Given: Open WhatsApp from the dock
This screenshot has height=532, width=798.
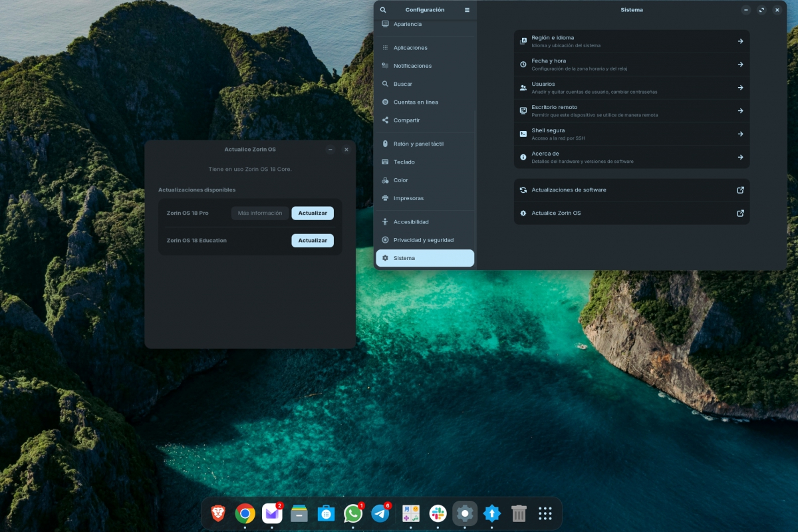Looking at the screenshot, I should [x=353, y=513].
